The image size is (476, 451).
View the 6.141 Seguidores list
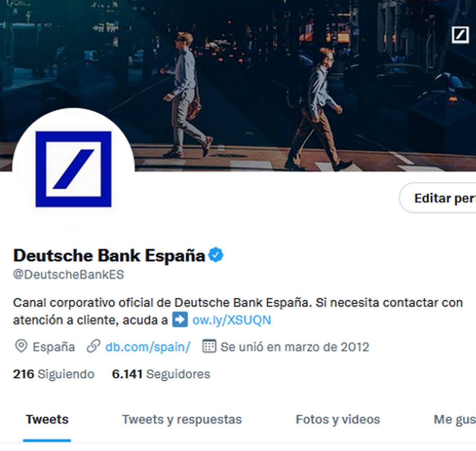(x=161, y=374)
